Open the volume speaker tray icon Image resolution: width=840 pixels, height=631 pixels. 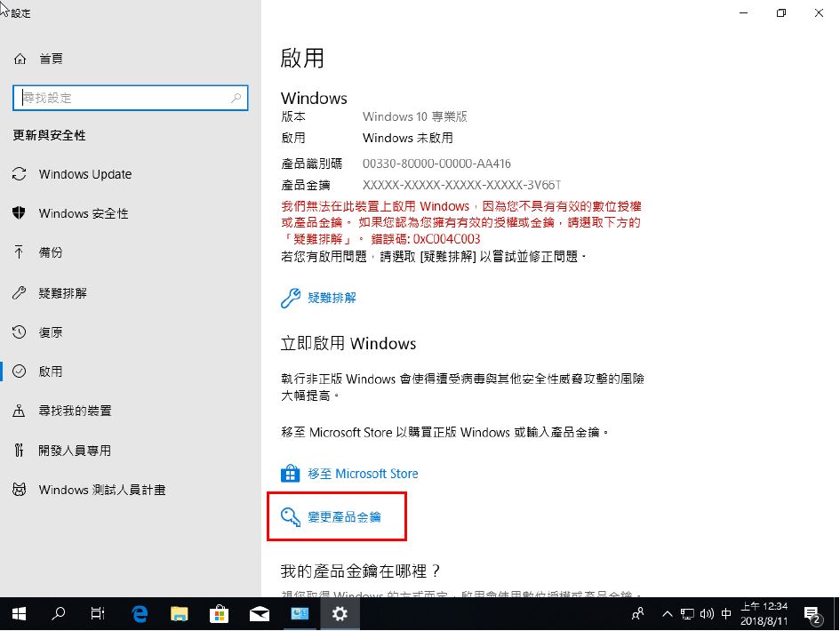coord(707,614)
